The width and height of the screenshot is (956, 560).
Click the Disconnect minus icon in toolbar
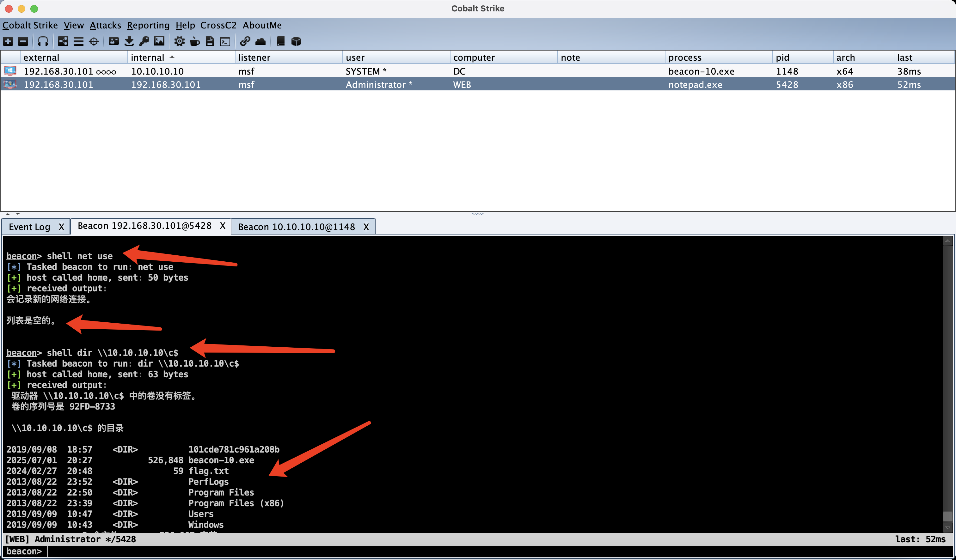tap(23, 41)
